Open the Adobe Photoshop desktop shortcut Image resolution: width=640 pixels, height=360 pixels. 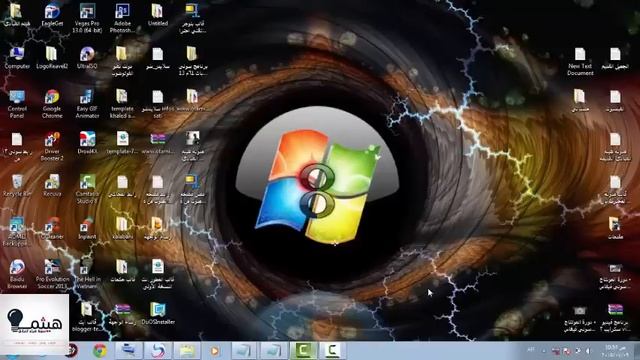pyautogui.click(x=122, y=18)
